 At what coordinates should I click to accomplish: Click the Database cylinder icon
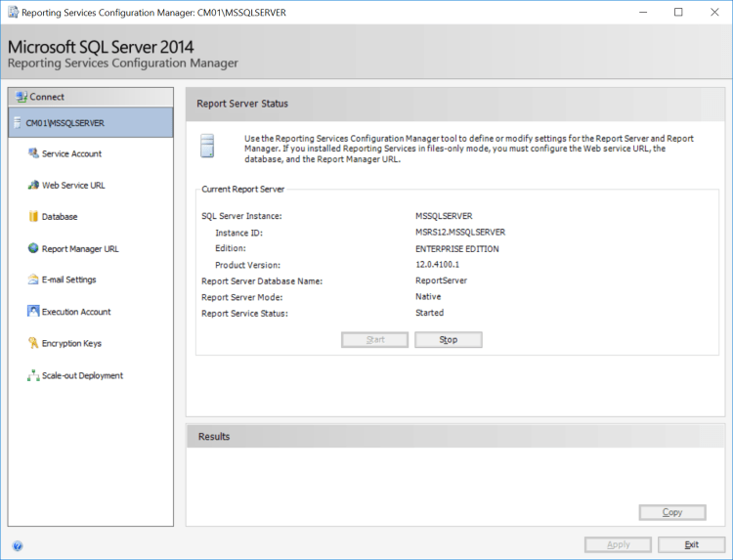33,216
